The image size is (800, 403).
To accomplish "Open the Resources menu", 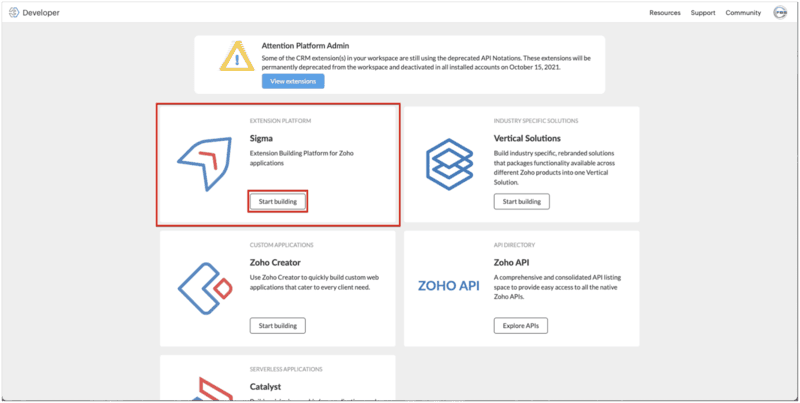I will (664, 13).
